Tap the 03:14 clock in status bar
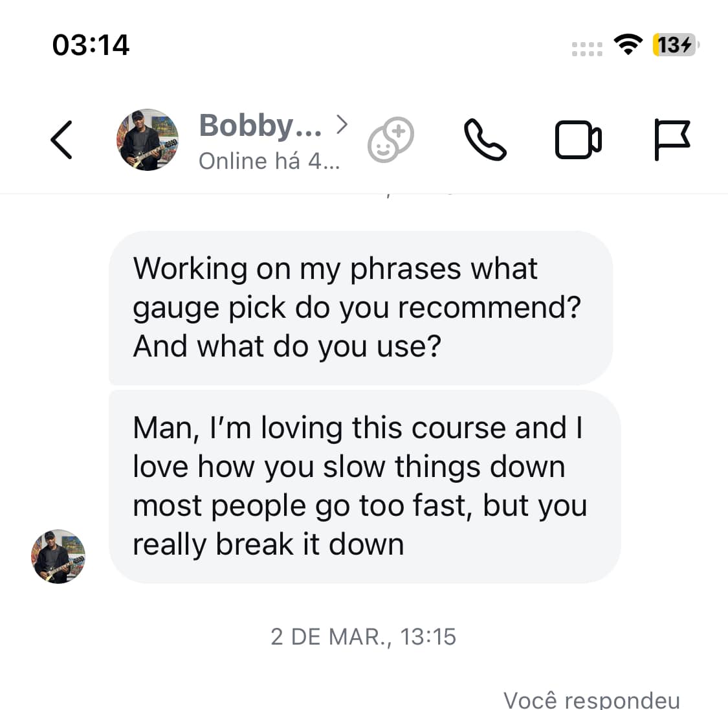This screenshot has width=728, height=710. [x=91, y=45]
